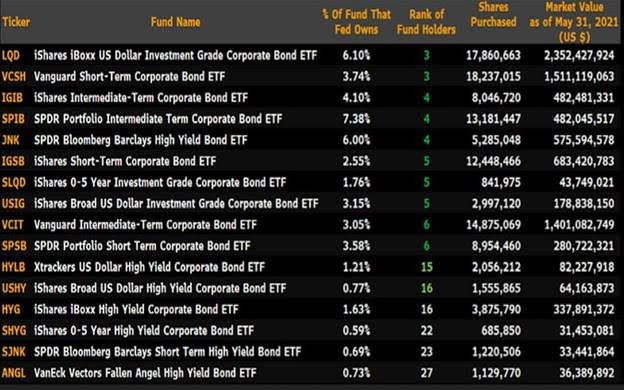Click the Shares Purchased column header
624x390 pixels.
(x=493, y=15)
